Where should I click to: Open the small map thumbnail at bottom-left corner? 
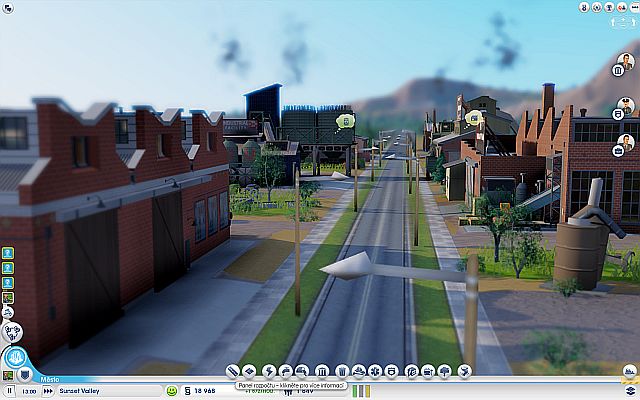8,375
